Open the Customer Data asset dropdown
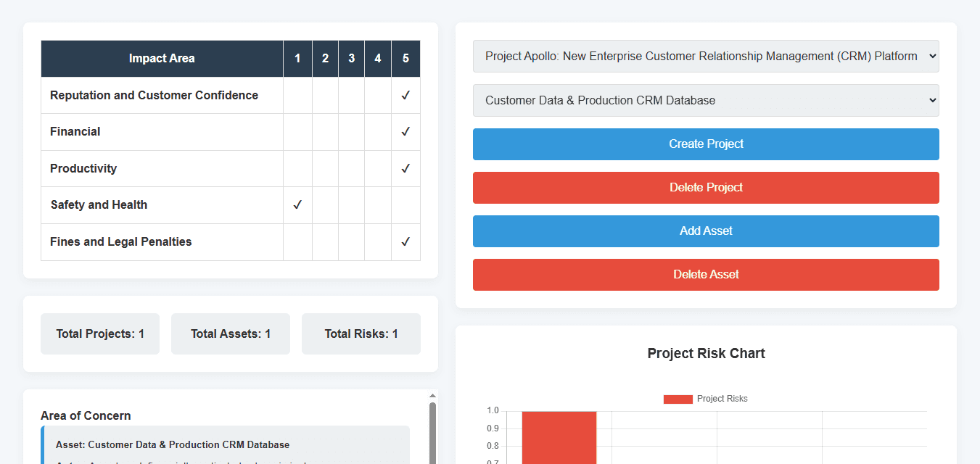This screenshot has width=980, height=464. pyautogui.click(x=705, y=100)
